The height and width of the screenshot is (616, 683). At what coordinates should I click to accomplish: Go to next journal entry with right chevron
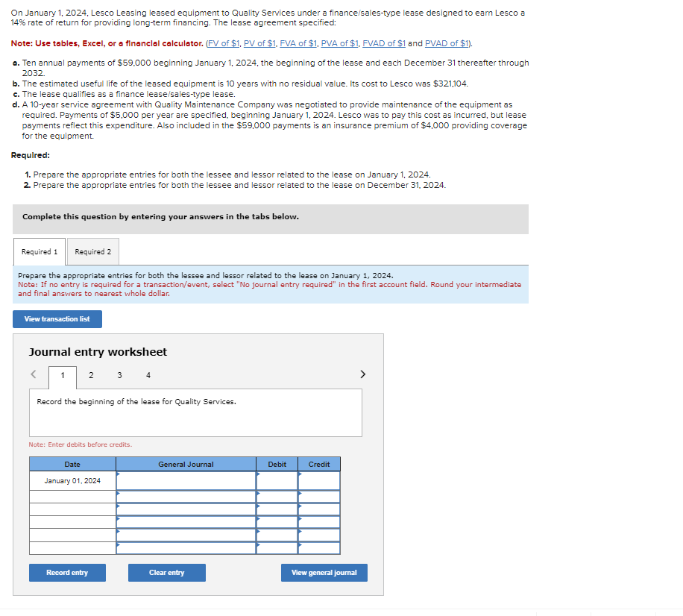pos(362,374)
